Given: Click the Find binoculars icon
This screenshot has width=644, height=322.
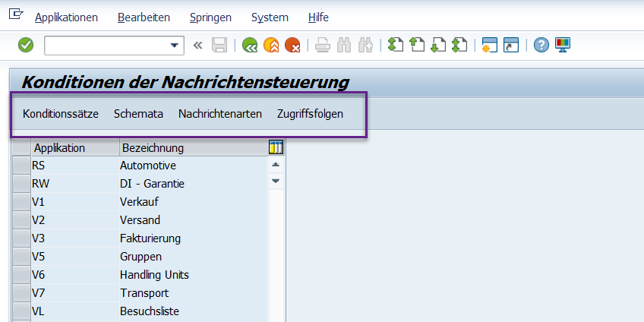Looking at the screenshot, I should click(x=344, y=45).
